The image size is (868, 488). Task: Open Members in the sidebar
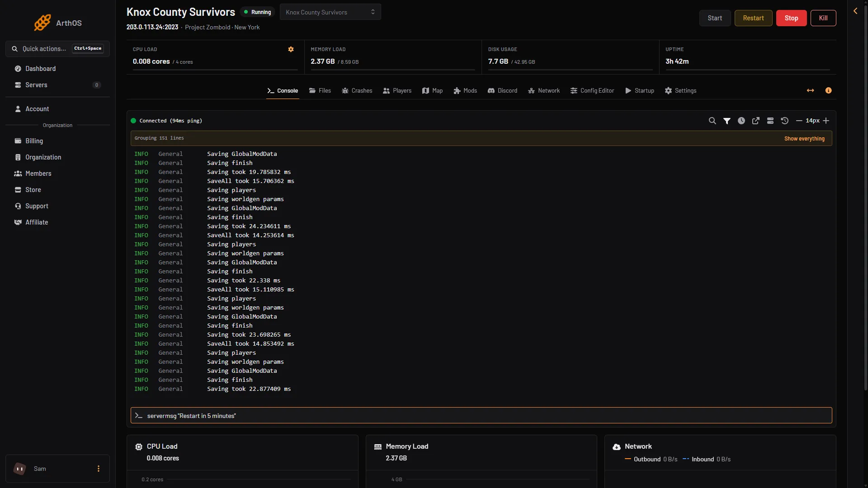tap(57, 174)
